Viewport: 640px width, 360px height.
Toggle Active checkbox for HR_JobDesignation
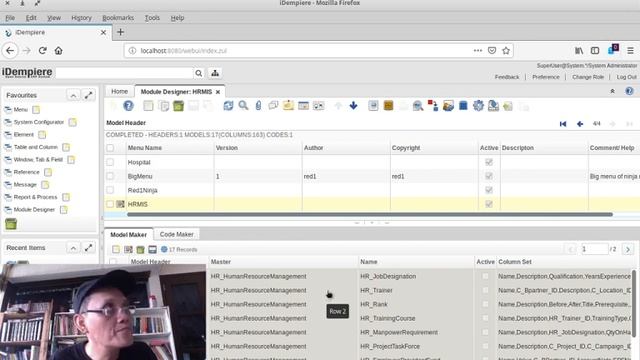coord(485,276)
